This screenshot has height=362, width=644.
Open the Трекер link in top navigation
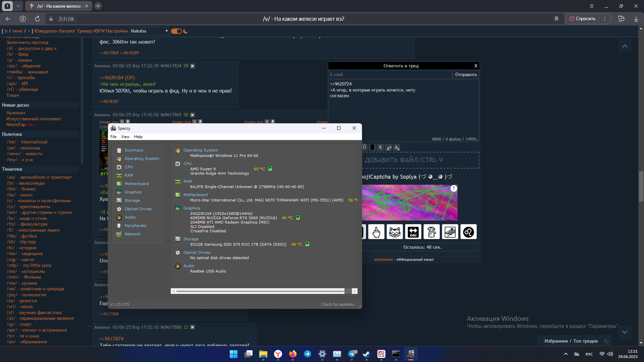pyautogui.click(x=84, y=31)
